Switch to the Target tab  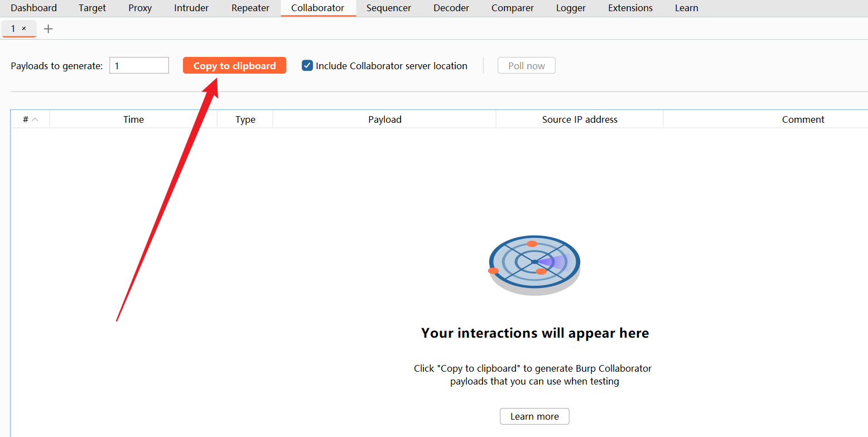[x=93, y=8]
